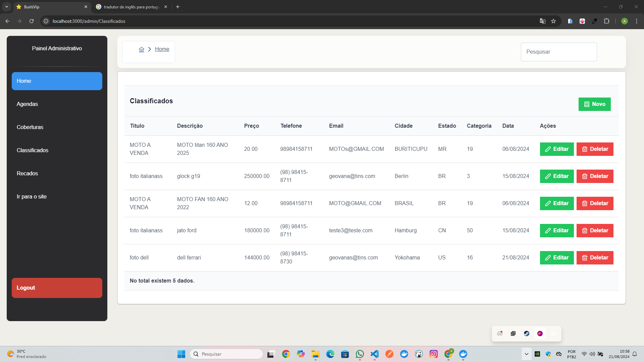
Task: Open the Agendas sidebar menu item
Action: coord(27,104)
